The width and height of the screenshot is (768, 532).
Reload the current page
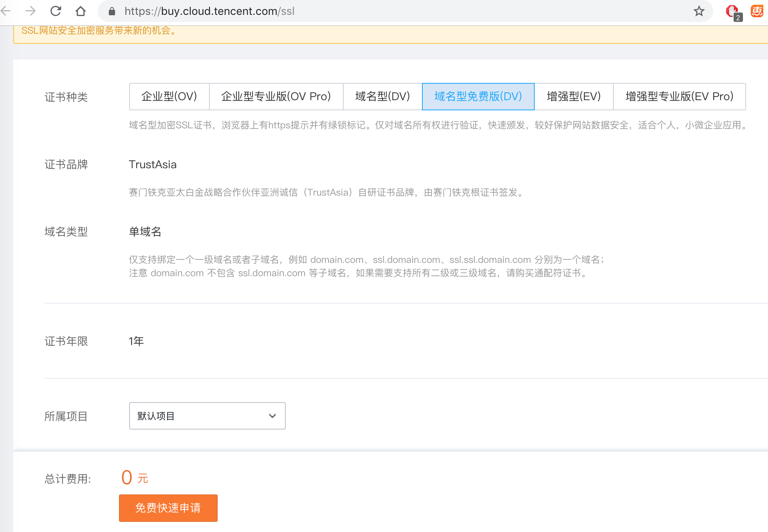coord(56,11)
